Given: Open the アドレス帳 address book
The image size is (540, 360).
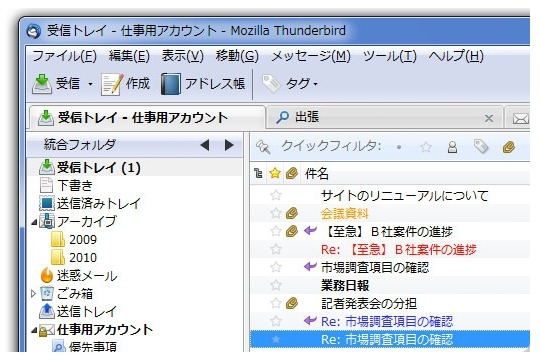Looking at the screenshot, I should tap(202, 83).
